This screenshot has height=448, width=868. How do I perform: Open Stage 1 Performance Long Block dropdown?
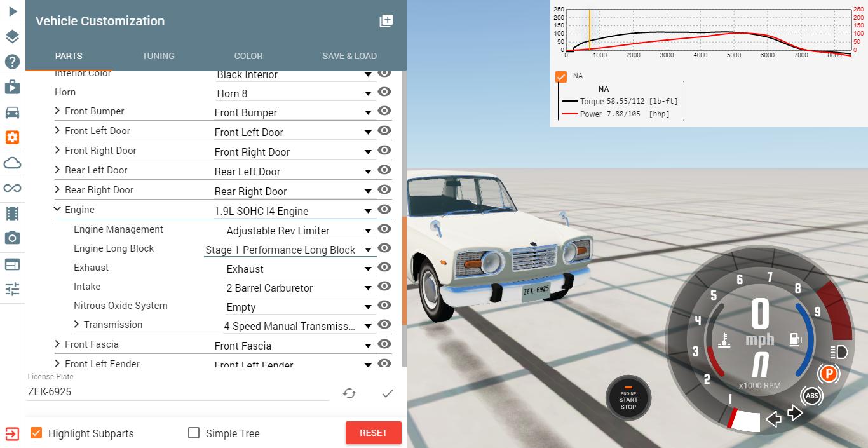click(290, 250)
